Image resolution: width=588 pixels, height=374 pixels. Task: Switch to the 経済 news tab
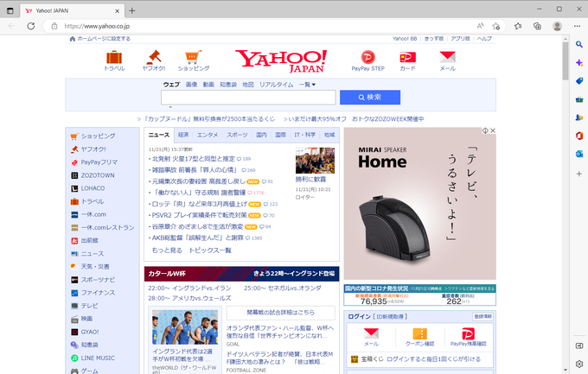[183, 135]
